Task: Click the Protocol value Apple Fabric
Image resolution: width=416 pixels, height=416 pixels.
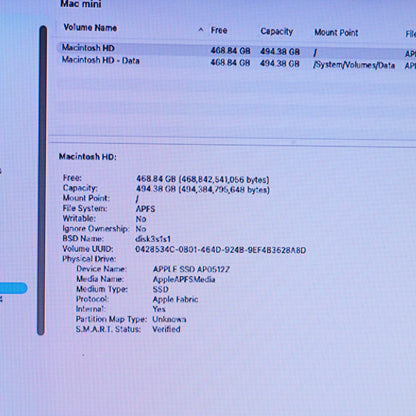Action: 175,299
